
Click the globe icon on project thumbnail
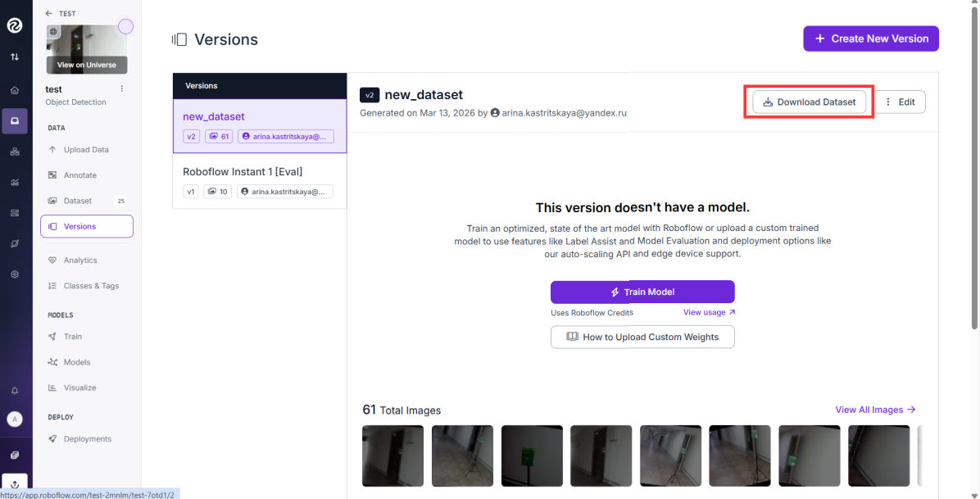54,32
